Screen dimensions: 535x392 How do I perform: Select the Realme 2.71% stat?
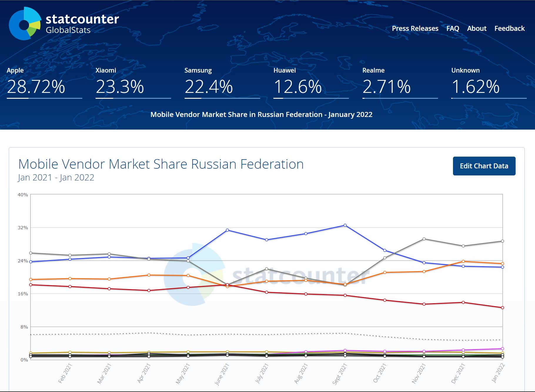click(x=386, y=83)
